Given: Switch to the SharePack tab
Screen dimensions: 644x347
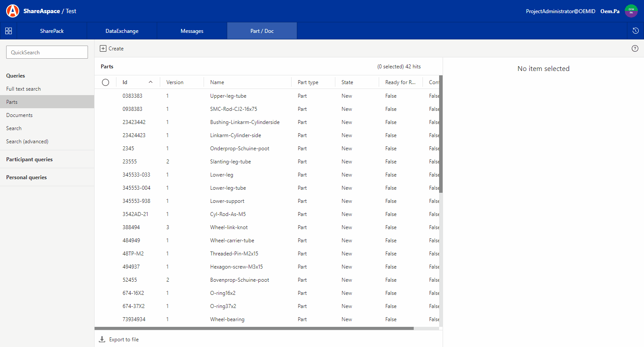Looking at the screenshot, I should pyautogui.click(x=52, y=31).
